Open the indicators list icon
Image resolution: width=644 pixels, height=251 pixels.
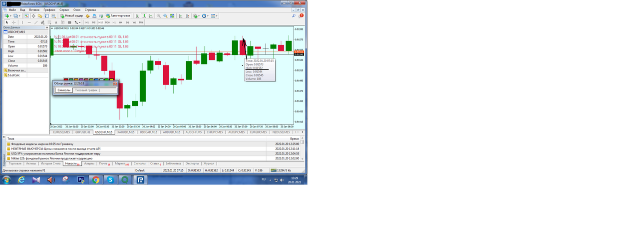195,15
